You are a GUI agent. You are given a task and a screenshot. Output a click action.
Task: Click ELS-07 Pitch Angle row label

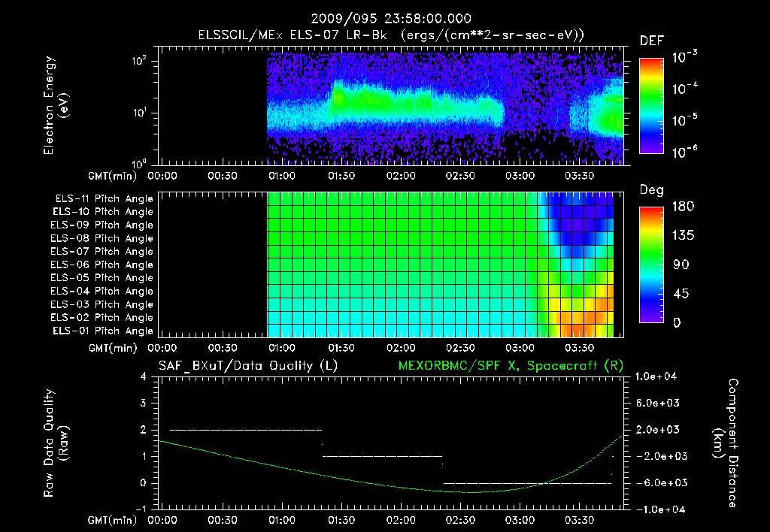(102, 252)
